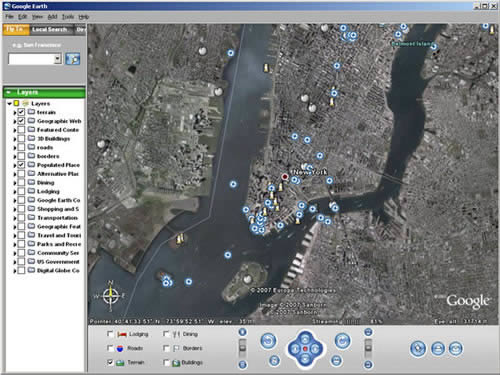Select the Transportation layer label
Screen dimensions: 500x375
pyautogui.click(x=57, y=218)
